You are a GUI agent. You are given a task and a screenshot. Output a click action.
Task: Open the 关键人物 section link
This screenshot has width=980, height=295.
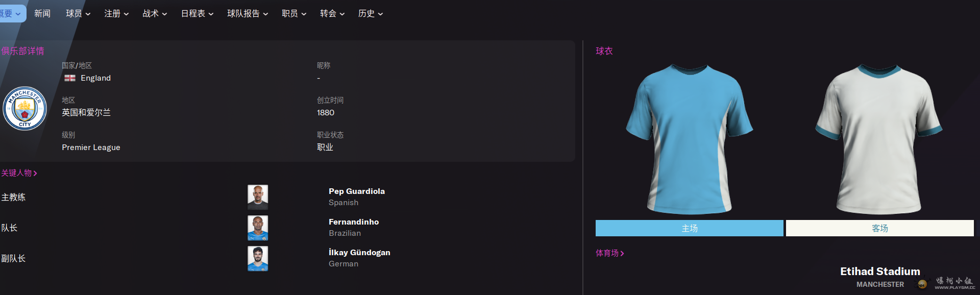click(x=19, y=173)
